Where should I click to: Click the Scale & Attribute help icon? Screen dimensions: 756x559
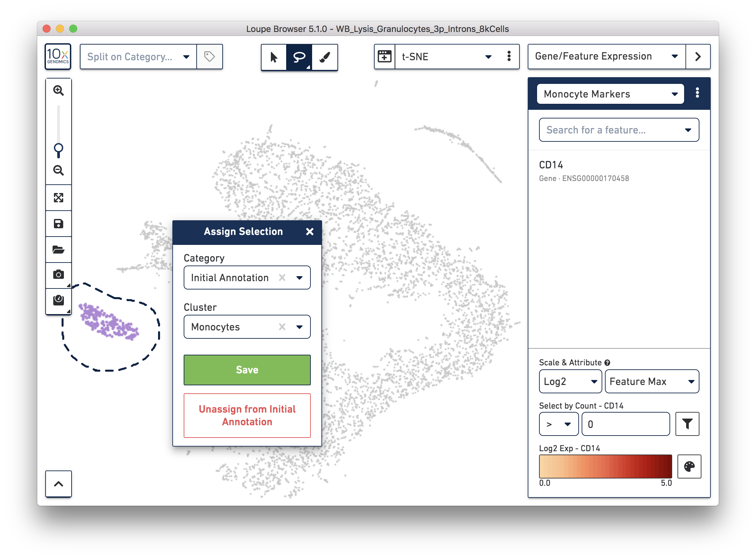point(608,363)
